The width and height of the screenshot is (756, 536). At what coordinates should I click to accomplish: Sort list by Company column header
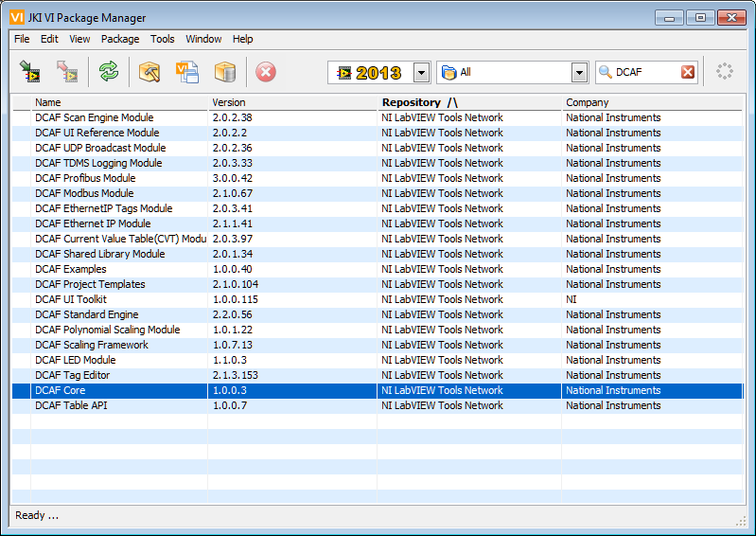coord(588,102)
